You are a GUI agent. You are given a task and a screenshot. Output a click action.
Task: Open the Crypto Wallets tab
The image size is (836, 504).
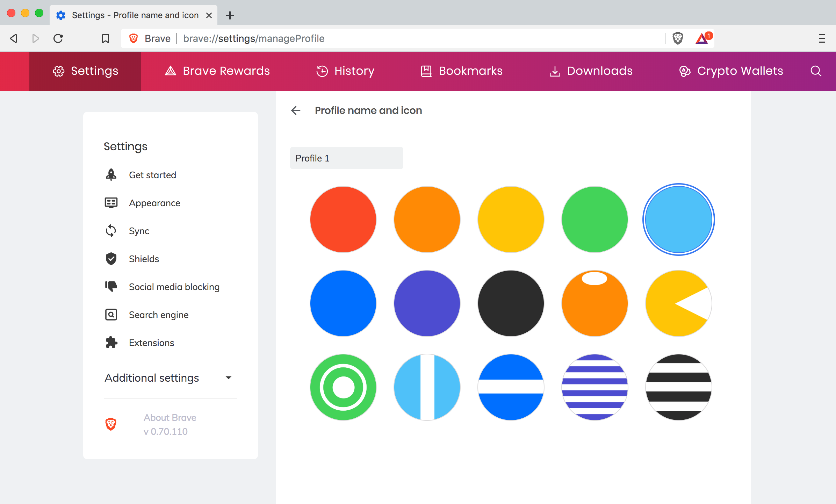coord(731,71)
